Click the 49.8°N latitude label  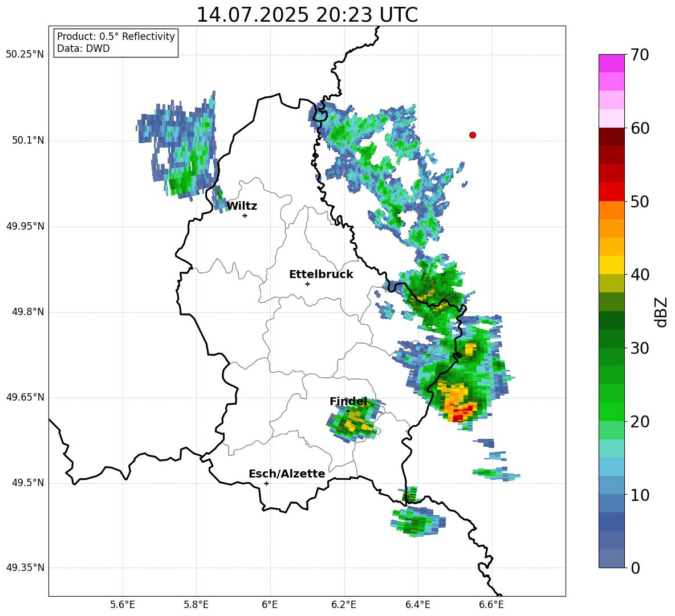coord(28,312)
